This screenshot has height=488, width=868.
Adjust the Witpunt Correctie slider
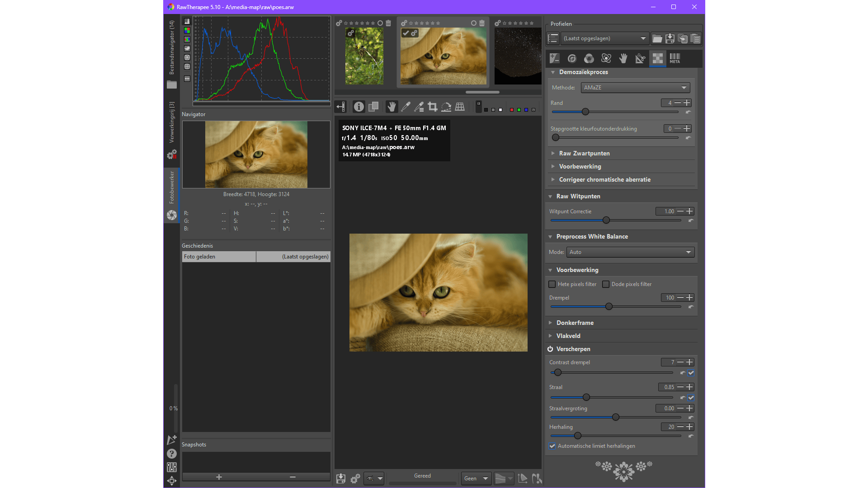(x=606, y=221)
